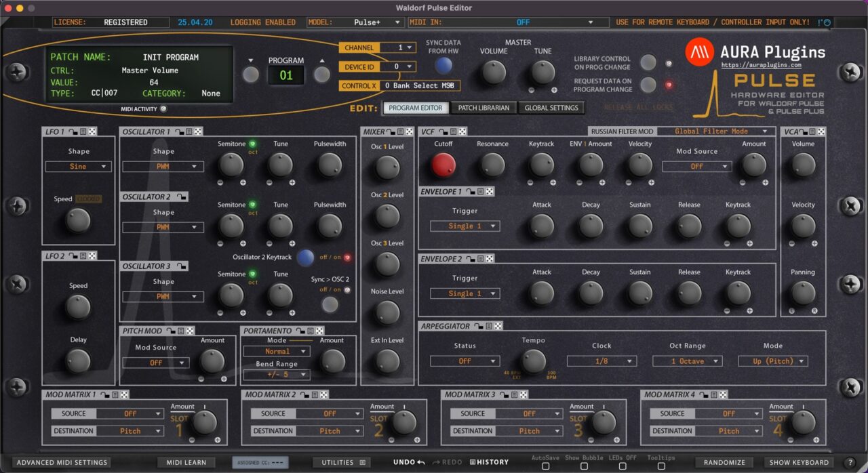Click the Master Volume knob
The image size is (868, 473).
(x=494, y=72)
